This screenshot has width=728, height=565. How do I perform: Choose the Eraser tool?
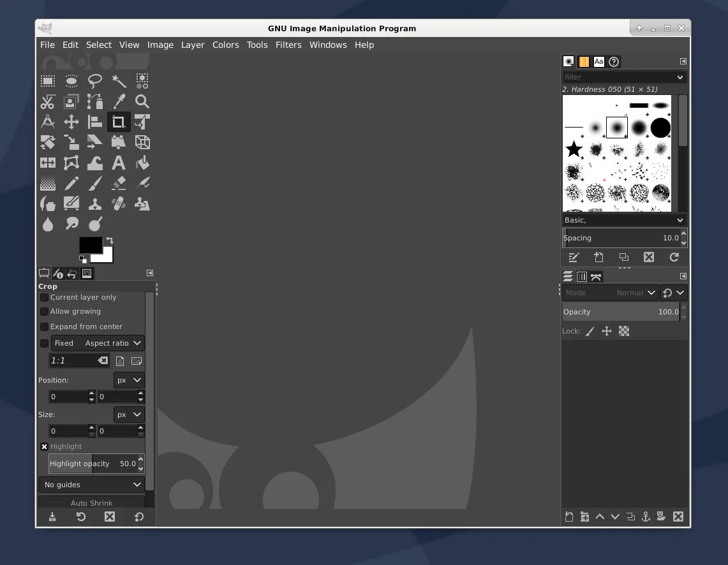tap(119, 184)
